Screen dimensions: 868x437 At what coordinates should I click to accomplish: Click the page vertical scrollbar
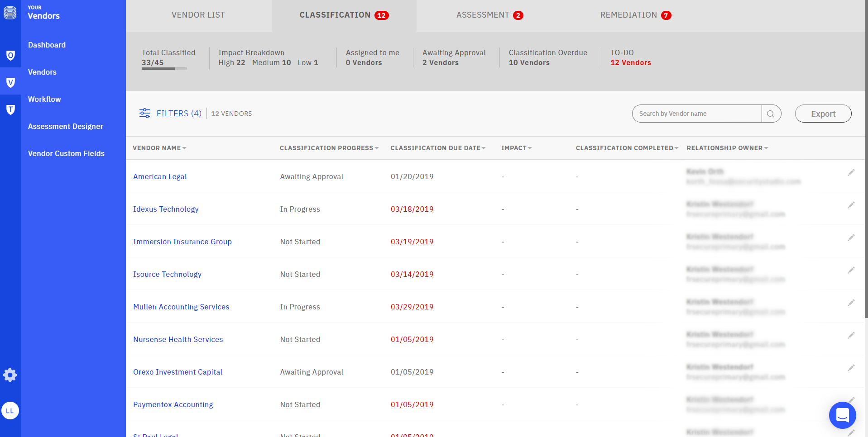(x=866, y=158)
